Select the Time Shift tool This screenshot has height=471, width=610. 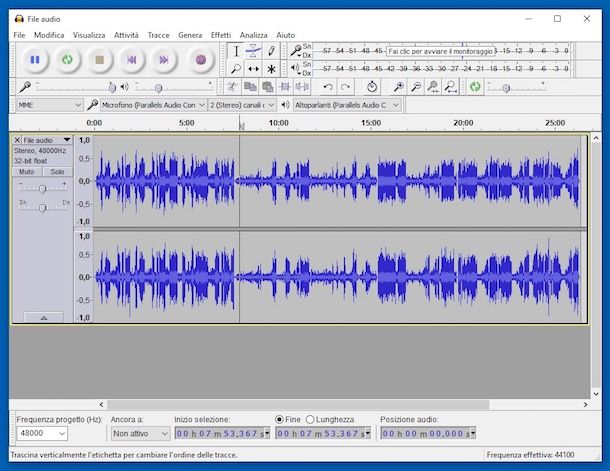point(253,69)
